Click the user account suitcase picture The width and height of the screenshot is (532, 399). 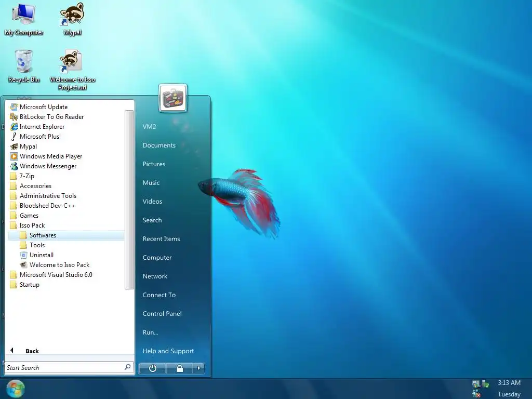(x=172, y=98)
